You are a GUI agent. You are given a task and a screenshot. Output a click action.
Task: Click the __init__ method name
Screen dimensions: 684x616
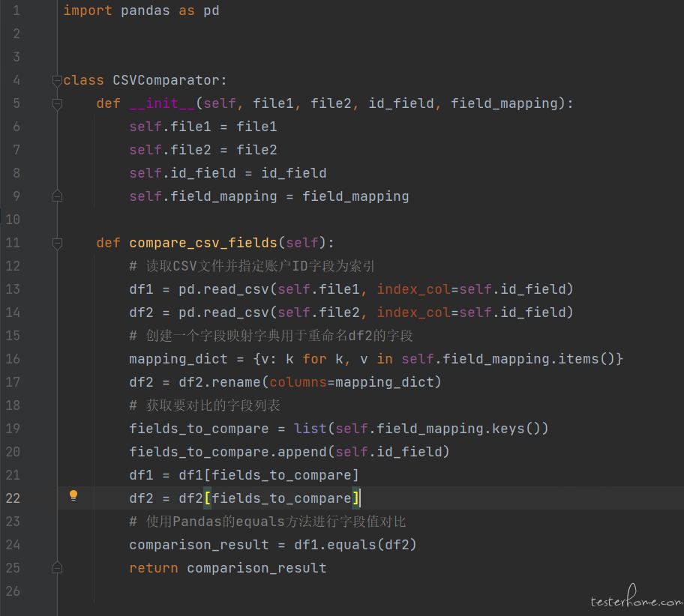[162, 103]
